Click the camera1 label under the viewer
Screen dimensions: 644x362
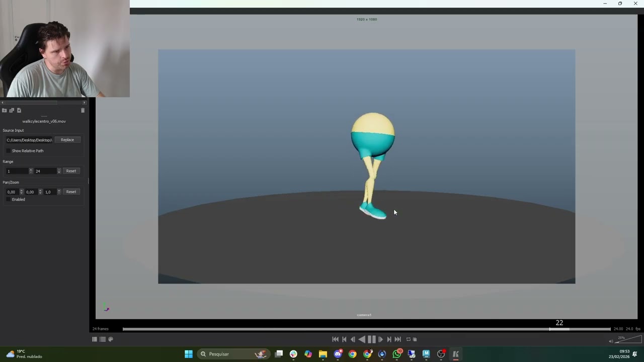tap(364, 315)
